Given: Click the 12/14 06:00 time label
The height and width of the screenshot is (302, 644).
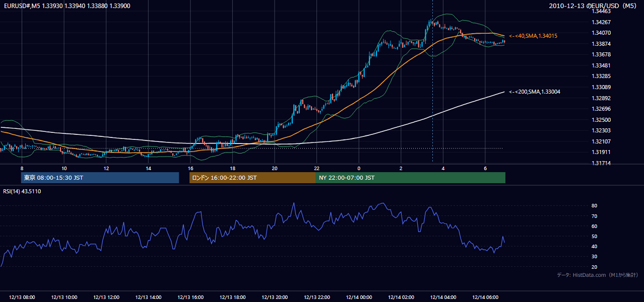Looking at the screenshot, I should coord(485,297).
